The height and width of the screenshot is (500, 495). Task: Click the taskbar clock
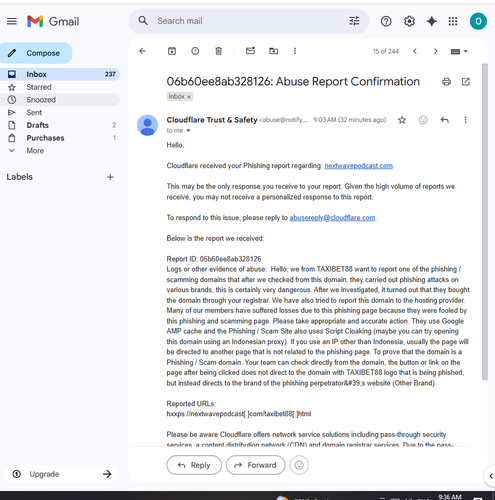(450, 497)
